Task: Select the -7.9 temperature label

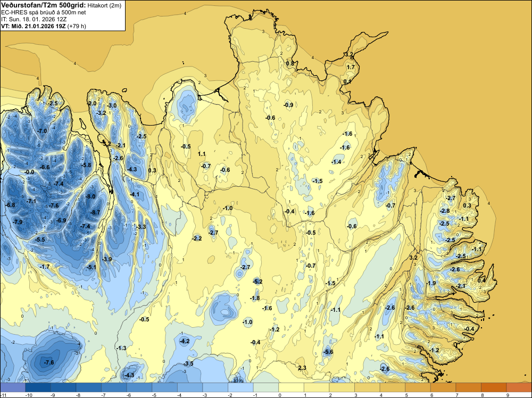Action: point(18,222)
